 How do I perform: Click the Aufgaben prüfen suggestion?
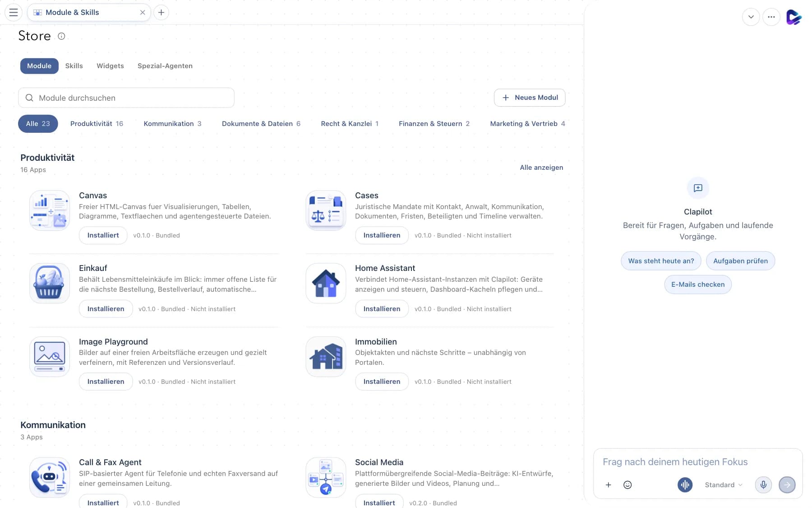[740, 261]
